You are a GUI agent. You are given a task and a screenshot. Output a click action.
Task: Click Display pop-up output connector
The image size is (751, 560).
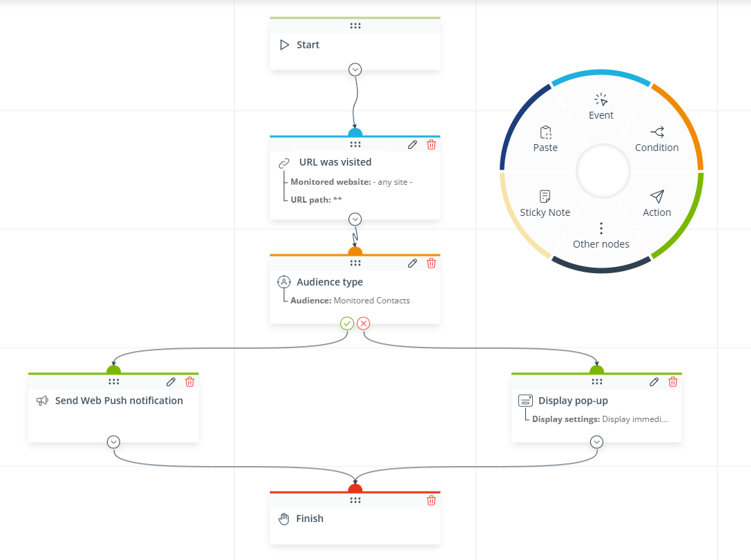click(596, 442)
